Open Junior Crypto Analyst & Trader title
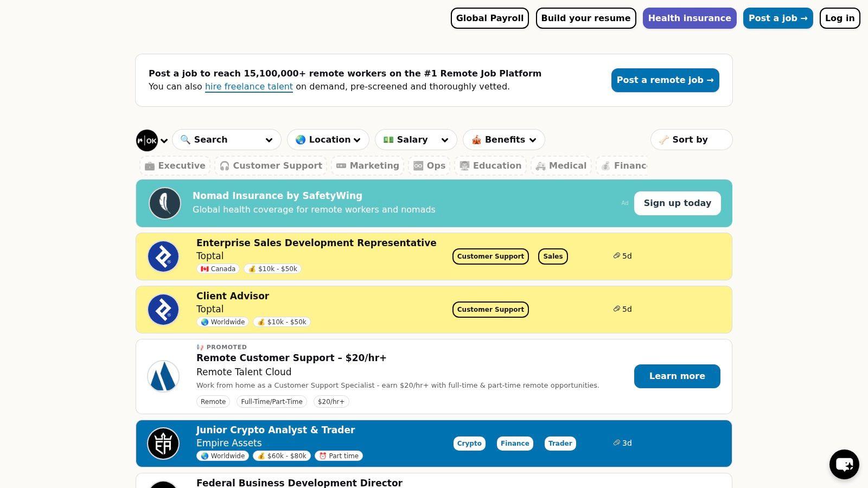This screenshot has height=488, width=868. [x=276, y=430]
